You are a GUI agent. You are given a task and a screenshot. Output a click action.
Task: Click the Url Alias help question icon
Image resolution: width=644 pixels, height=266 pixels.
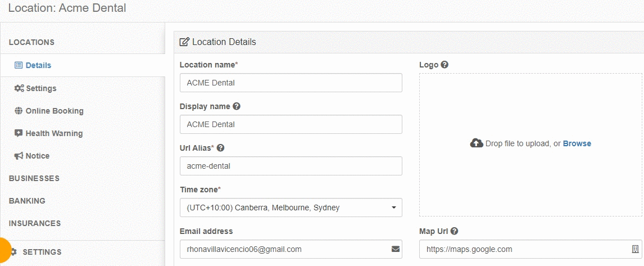(220, 147)
